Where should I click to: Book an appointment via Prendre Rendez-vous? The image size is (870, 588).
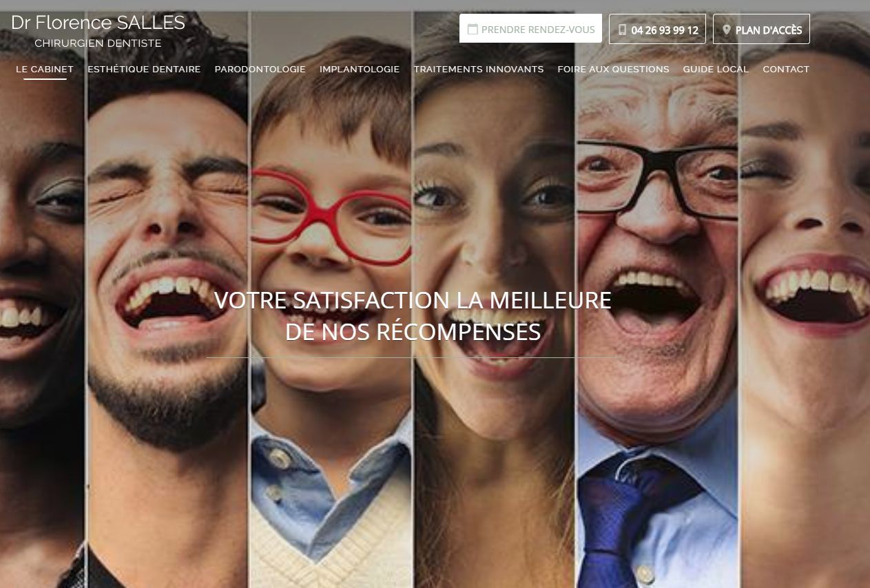530,28
